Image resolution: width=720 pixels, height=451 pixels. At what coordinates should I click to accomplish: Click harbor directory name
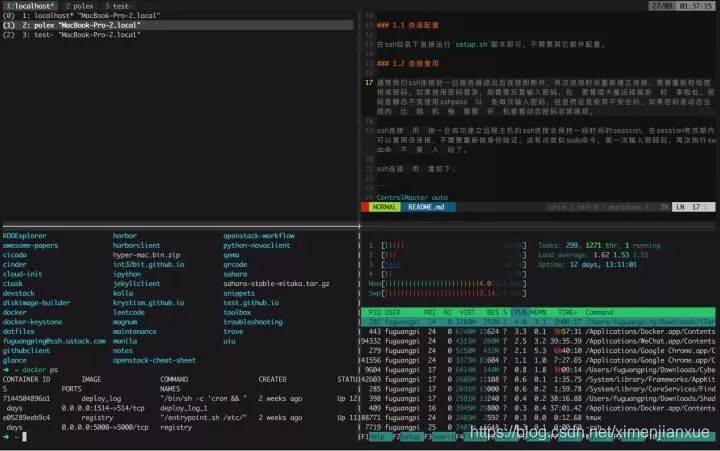tap(125, 236)
